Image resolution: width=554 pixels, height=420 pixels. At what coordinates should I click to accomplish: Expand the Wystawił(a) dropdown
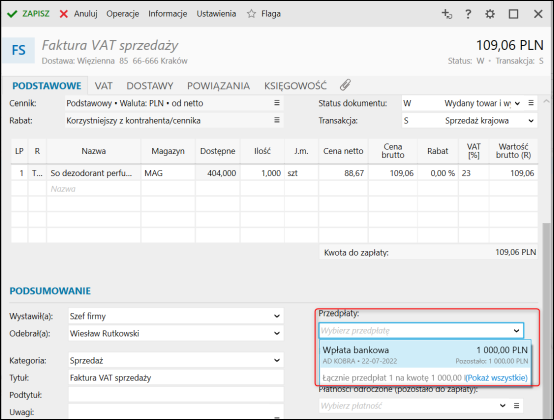tap(277, 316)
